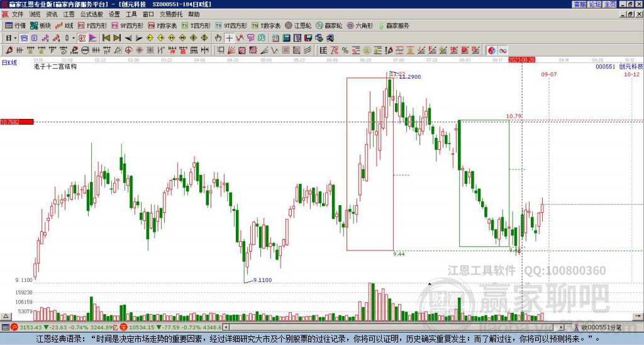Open the 六角形 hexagon tool
This screenshot has width=644, height=345.
pos(360,25)
